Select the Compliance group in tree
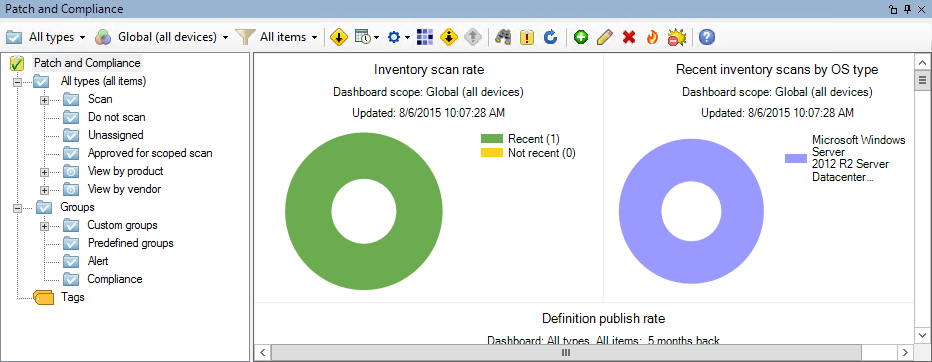The width and height of the screenshot is (932, 362). tap(115, 279)
